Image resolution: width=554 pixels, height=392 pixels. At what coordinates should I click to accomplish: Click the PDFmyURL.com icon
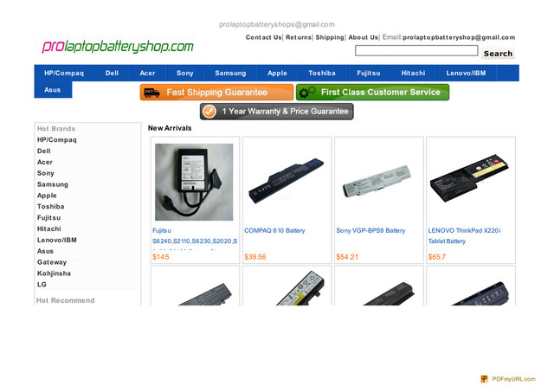pyautogui.click(x=484, y=379)
